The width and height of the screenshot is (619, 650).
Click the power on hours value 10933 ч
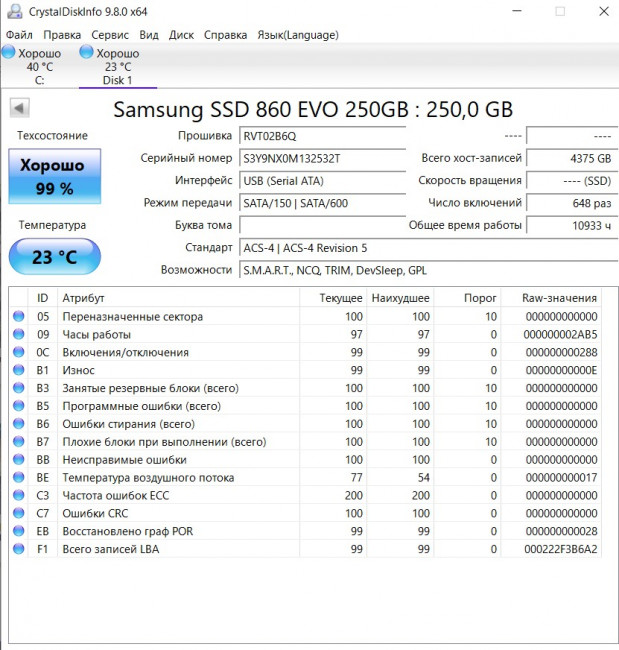coord(572,226)
